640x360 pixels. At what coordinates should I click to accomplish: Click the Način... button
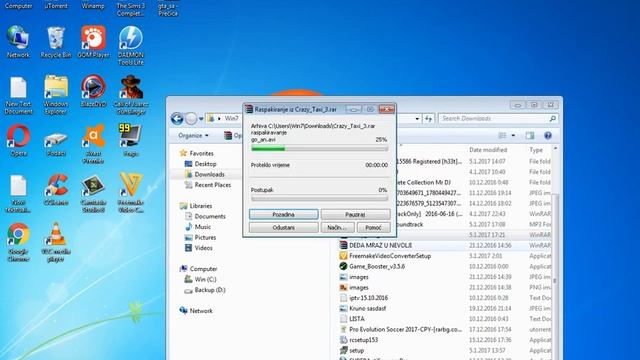pos(337,227)
